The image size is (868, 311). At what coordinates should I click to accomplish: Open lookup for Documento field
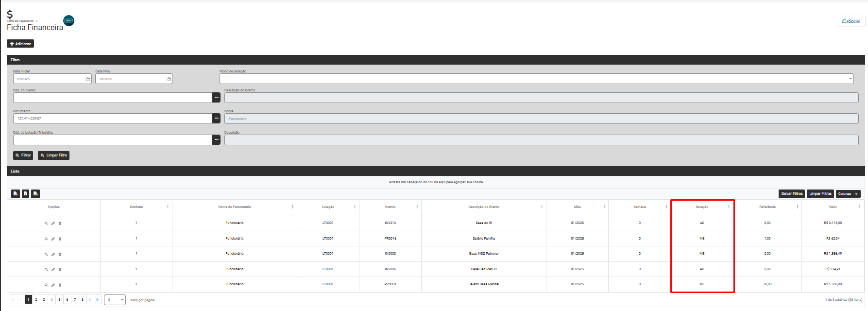216,118
